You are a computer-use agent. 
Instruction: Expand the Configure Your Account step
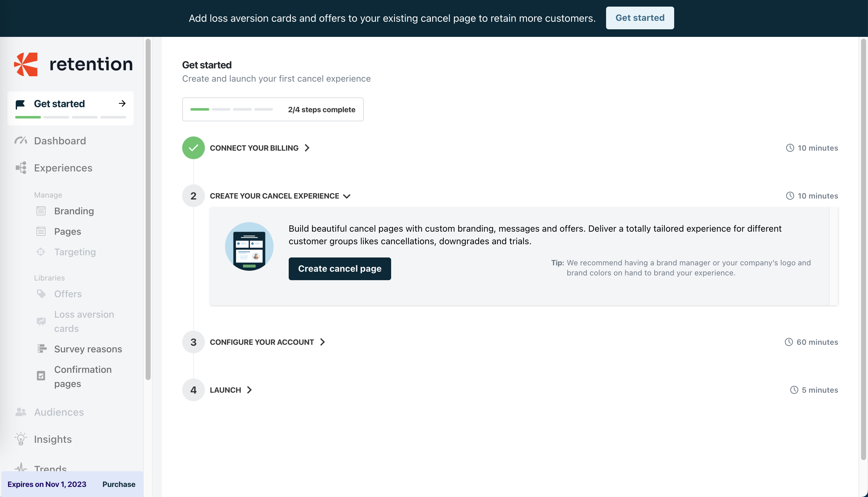pos(322,342)
